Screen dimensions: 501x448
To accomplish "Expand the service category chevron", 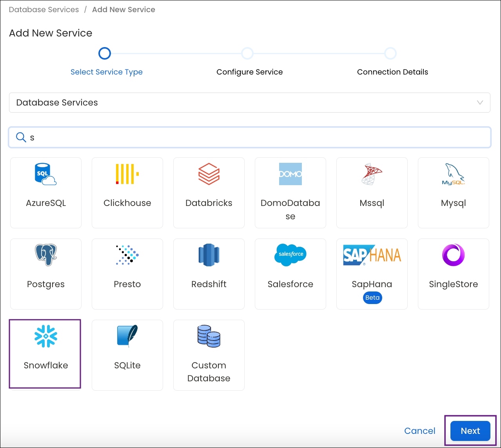I will click(x=480, y=102).
